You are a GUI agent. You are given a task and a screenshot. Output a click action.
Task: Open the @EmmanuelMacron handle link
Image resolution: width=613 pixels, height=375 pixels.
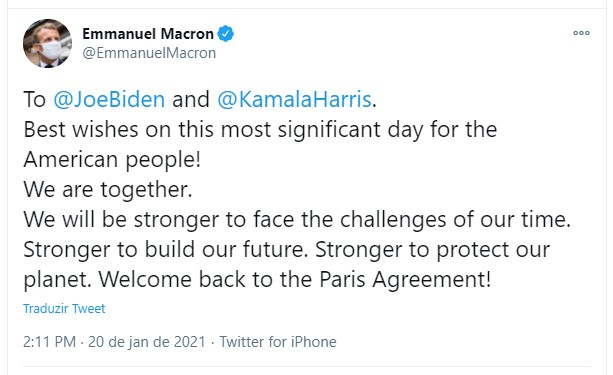click(x=149, y=53)
